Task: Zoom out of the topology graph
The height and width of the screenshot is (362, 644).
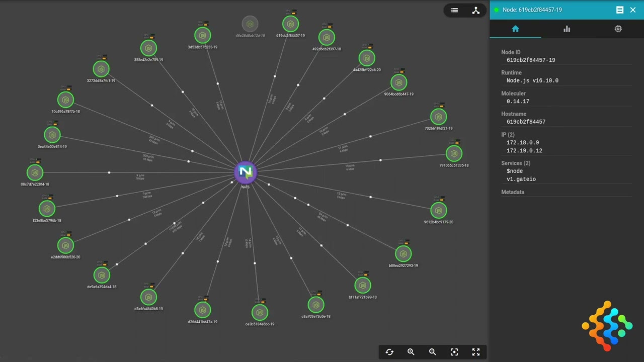Action: pos(433,352)
